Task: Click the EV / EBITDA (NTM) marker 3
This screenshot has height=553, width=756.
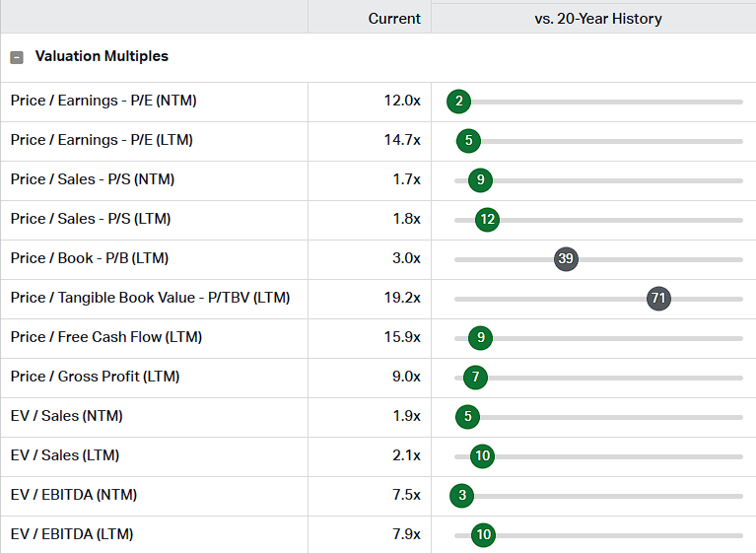Action: coord(462,495)
